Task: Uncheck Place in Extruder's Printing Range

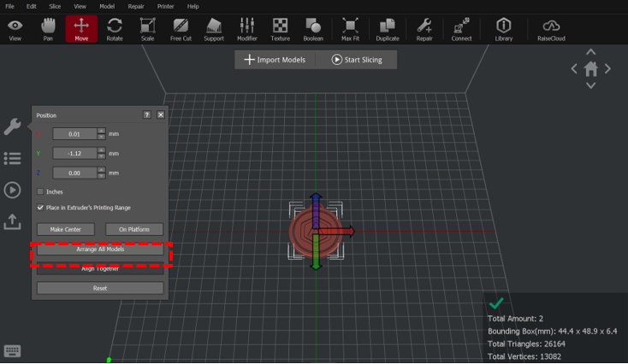Action: [40, 208]
